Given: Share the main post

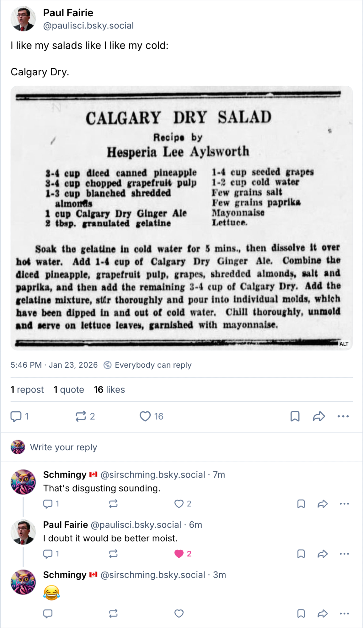Looking at the screenshot, I should pyautogui.click(x=319, y=416).
